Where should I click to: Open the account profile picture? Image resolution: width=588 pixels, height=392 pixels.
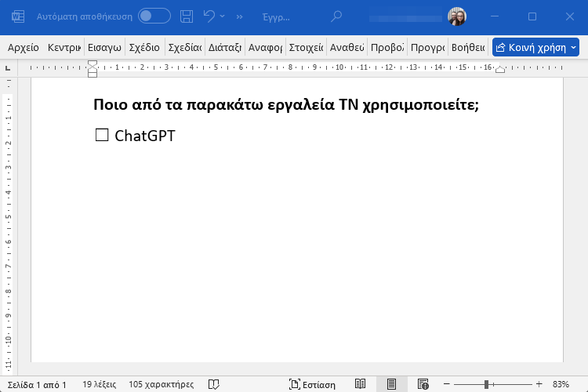coord(457,16)
